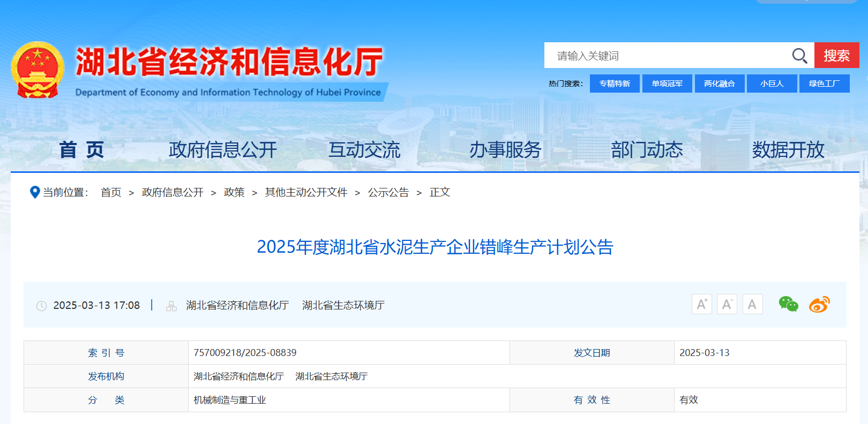Image resolution: width=868 pixels, height=424 pixels.
Task: Open the 绿色工厂 hot search tag
Action: click(x=824, y=84)
